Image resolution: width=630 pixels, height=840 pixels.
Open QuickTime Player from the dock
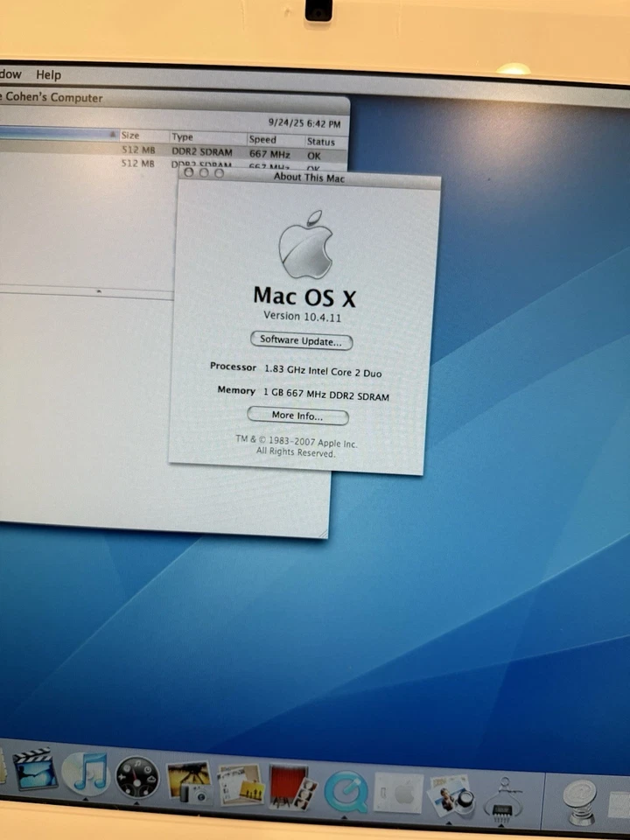coord(346,791)
